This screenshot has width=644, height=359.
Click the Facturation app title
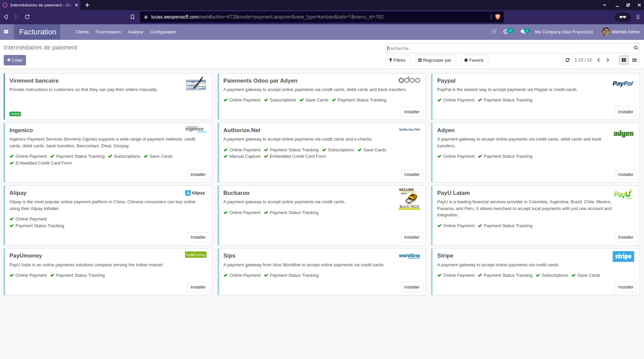(38, 32)
